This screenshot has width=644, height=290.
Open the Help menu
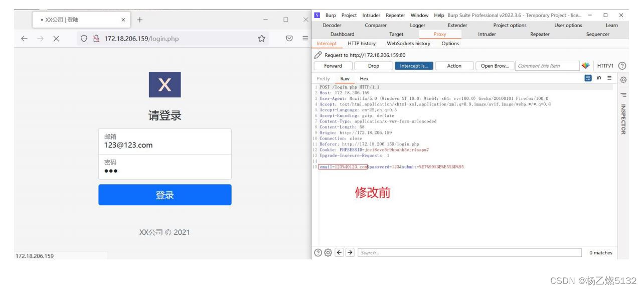[439, 15]
